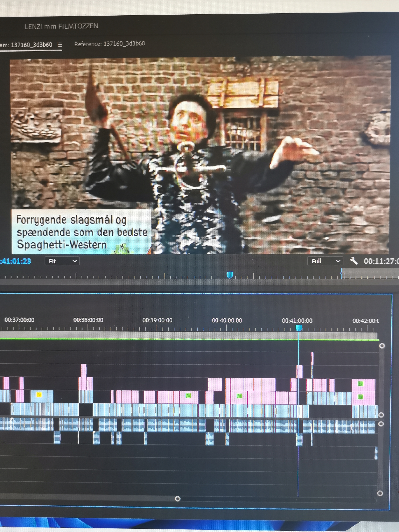The width and height of the screenshot is (399, 532).
Task: Click top video track vertical zoom handle
Action: pyautogui.click(x=382, y=346)
